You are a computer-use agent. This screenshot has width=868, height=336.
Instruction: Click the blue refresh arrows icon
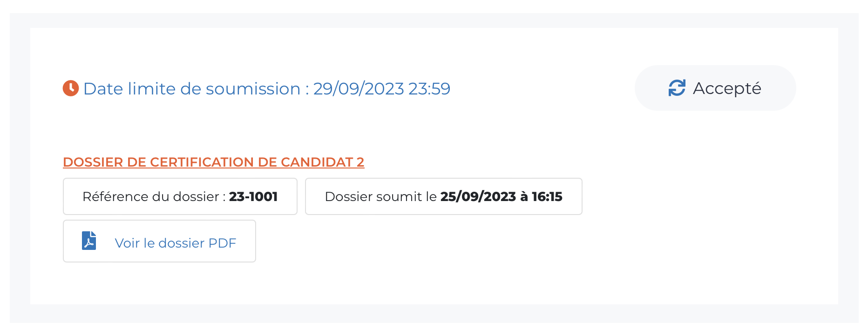[x=677, y=88]
